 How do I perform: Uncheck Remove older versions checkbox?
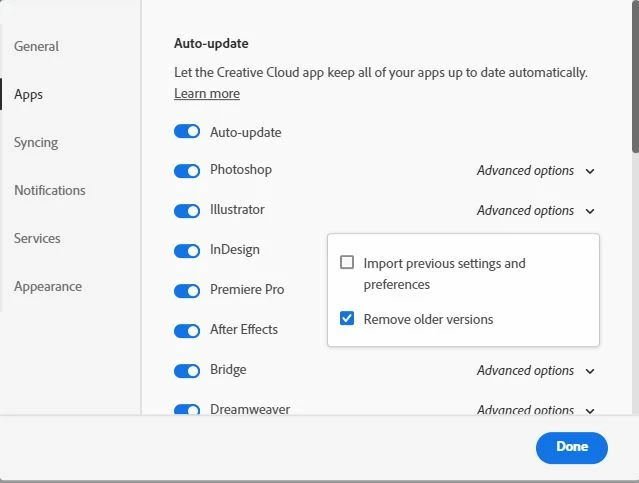tap(347, 318)
